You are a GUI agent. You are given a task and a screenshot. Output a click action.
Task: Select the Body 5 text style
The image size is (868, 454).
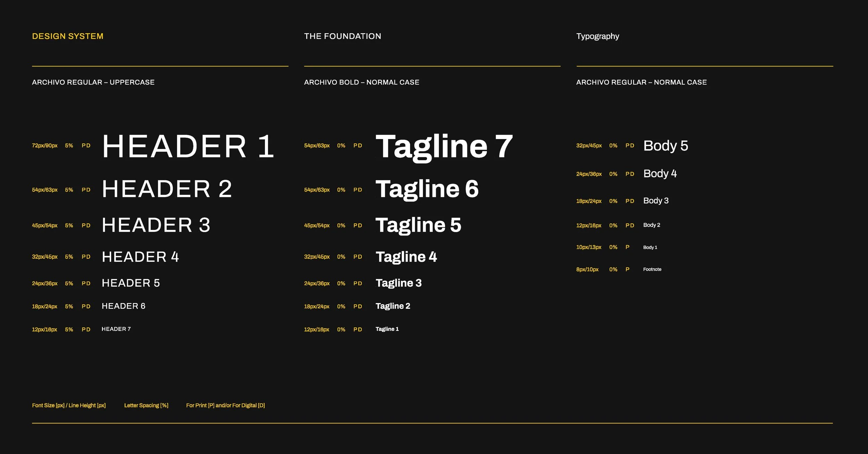point(666,146)
